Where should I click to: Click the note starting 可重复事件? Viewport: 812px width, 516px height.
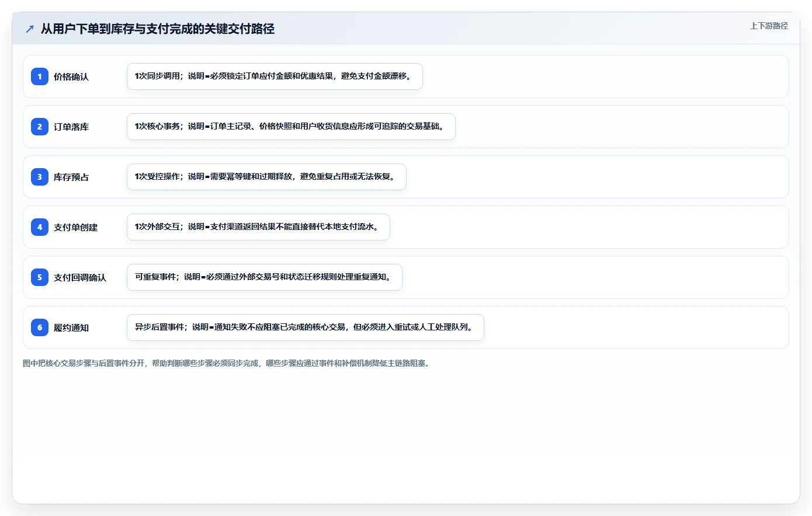[265, 277]
